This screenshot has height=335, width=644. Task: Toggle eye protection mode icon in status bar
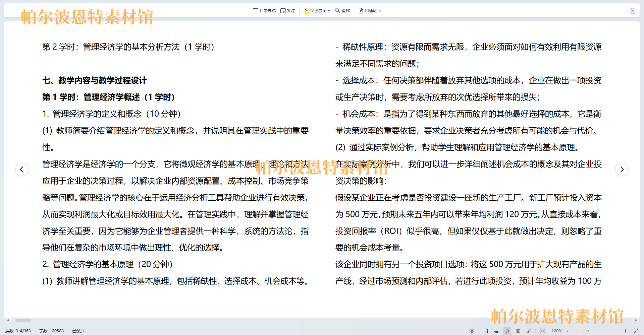pyautogui.click(x=472, y=331)
